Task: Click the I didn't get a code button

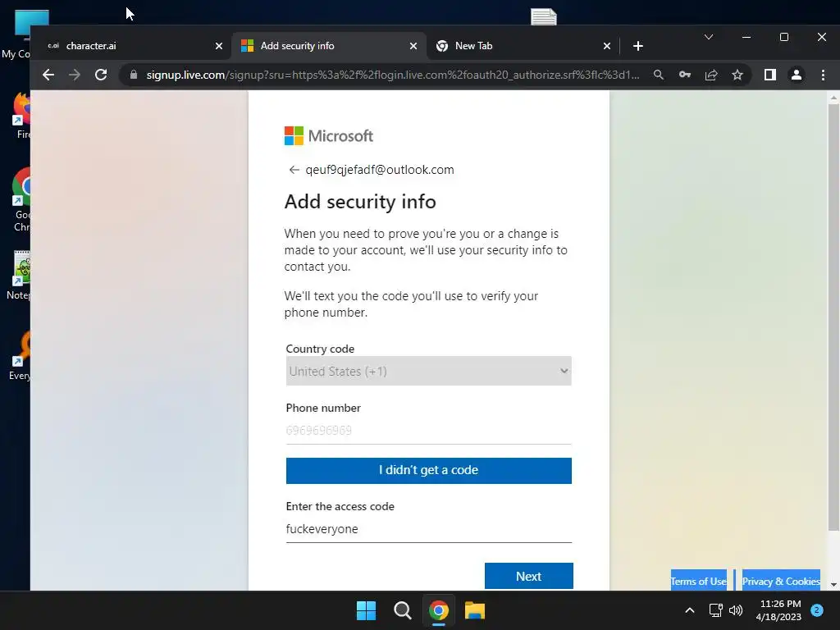Action: tap(428, 470)
